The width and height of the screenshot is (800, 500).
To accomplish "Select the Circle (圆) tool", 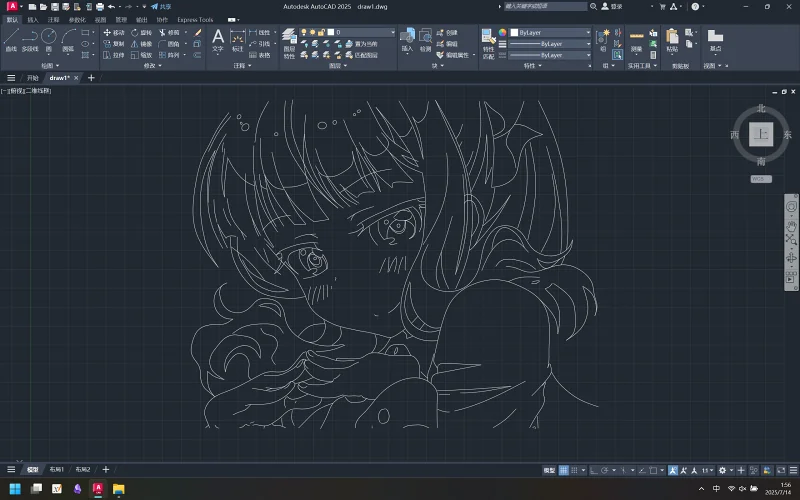I will click(x=48, y=40).
